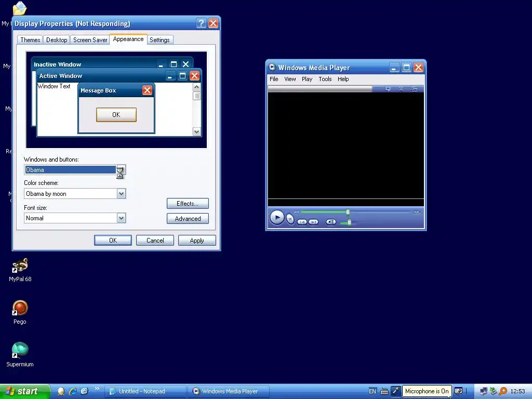Image resolution: width=532 pixels, height=399 pixels.
Task: Click Color scheme field 'Obama by moon'
Action: 75,194
